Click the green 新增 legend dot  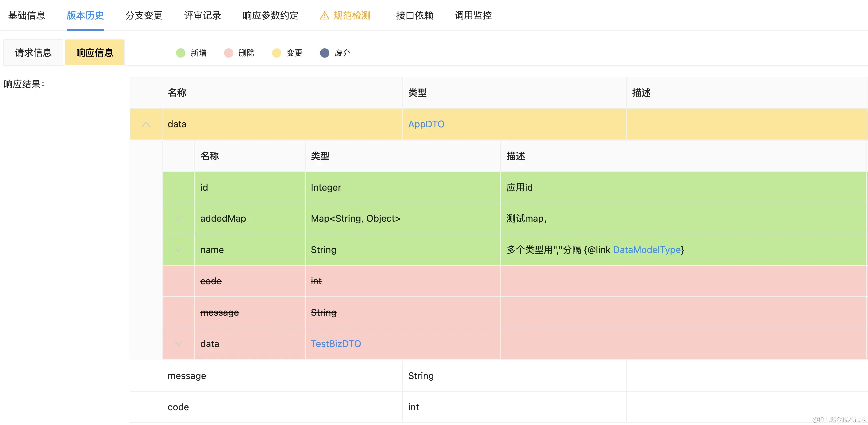[181, 53]
